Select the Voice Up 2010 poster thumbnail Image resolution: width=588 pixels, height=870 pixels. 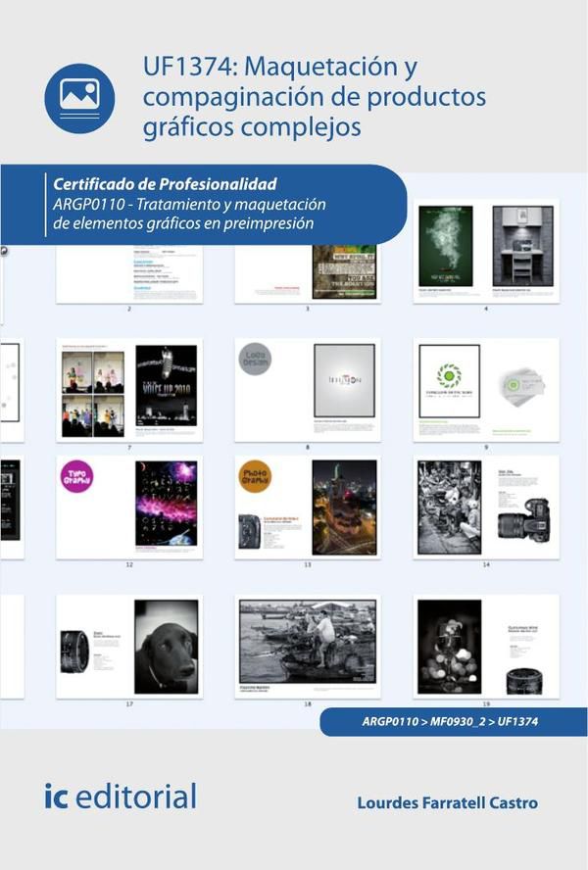pyautogui.click(x=166, y=385)
